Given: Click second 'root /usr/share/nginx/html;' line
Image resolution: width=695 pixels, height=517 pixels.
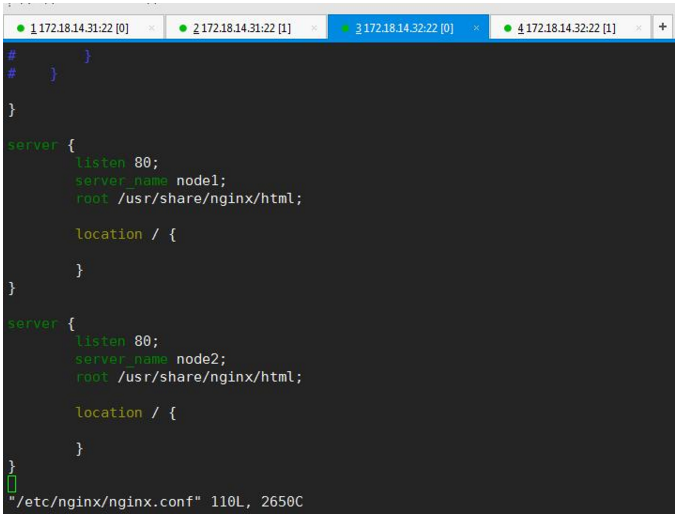Looking at the screenshot, I should pos(189,377).
